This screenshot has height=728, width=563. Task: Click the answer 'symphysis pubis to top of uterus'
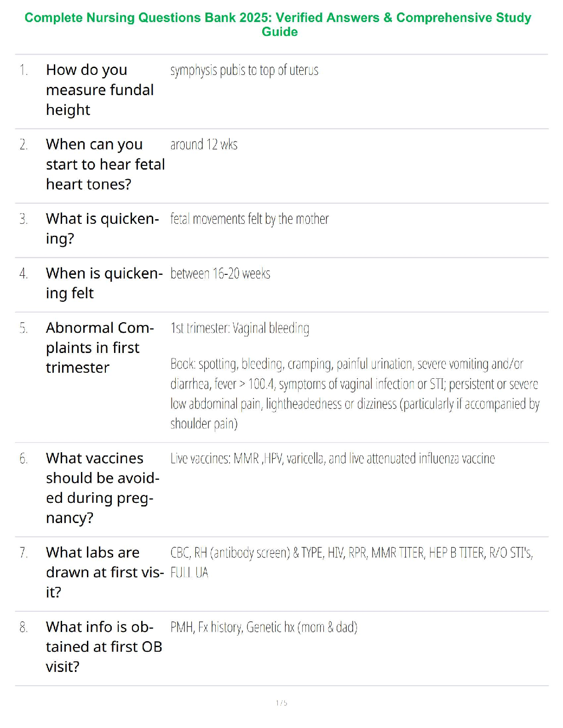click(x=244, y=70)
